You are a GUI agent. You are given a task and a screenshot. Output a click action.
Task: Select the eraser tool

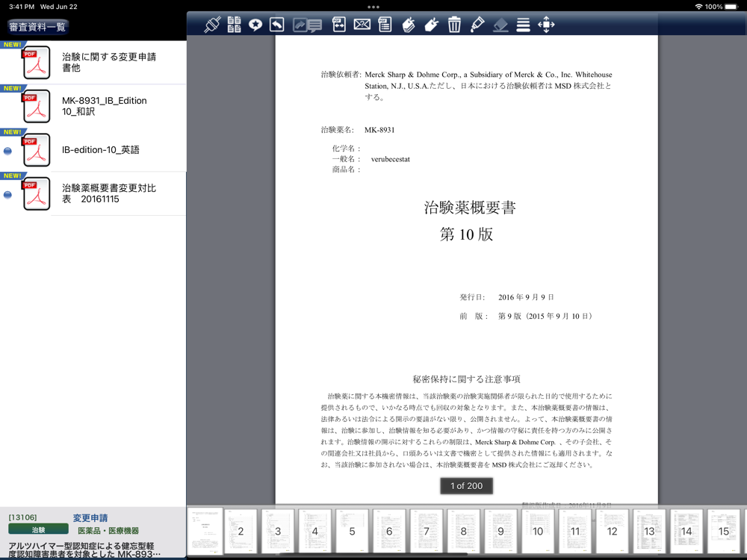coord(500,25)
